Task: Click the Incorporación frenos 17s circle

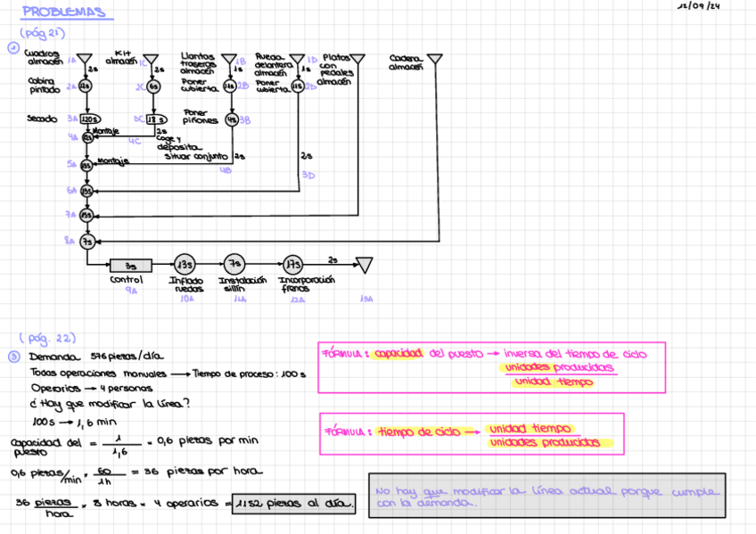Action: [295, 265]
